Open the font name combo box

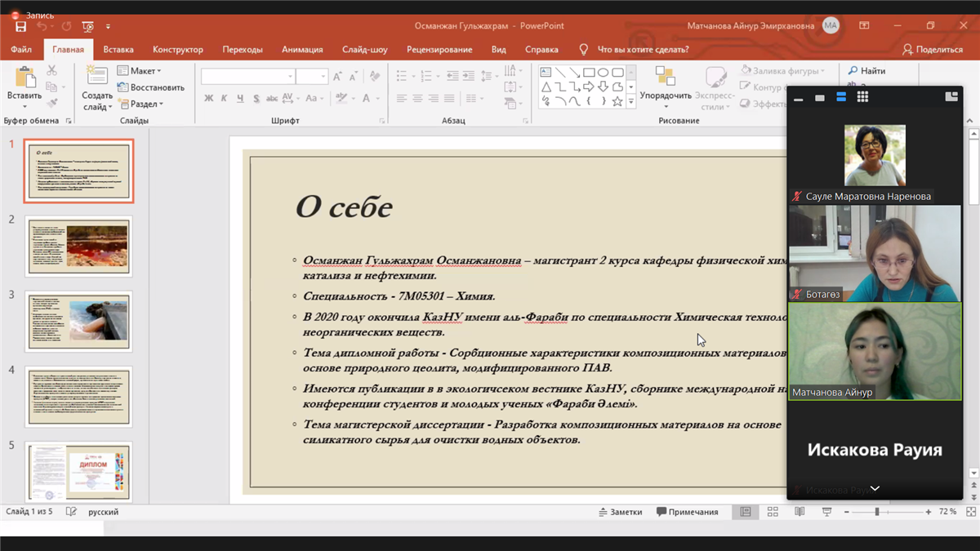(247, 76)
